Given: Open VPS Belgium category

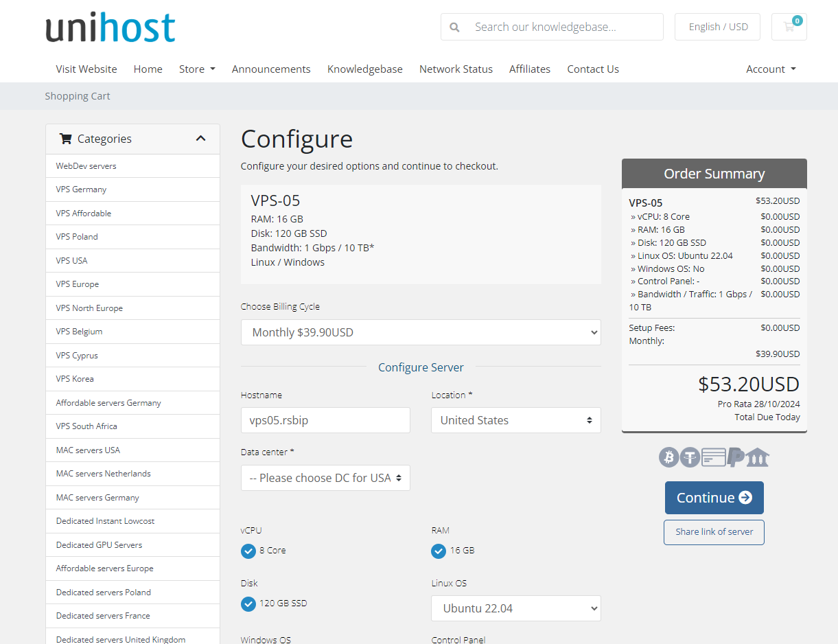Looking at the screenshot, I should click(132, 332).
